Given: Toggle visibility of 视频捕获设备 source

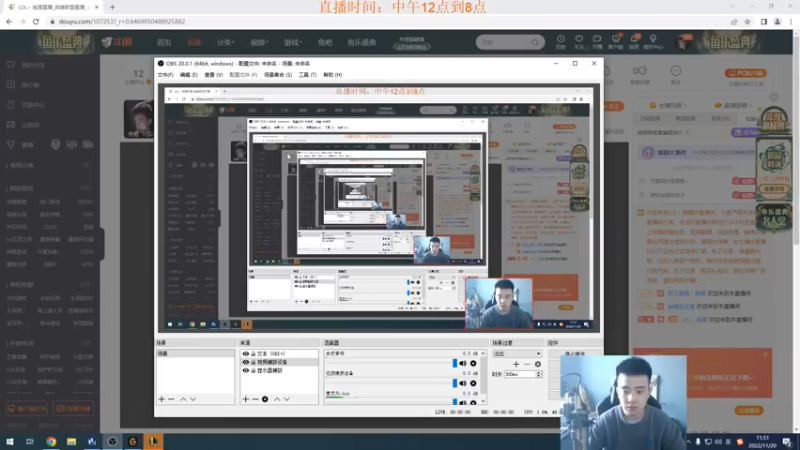Looking at the screenshot, I should pyautogui.click(x=245, y=362).
